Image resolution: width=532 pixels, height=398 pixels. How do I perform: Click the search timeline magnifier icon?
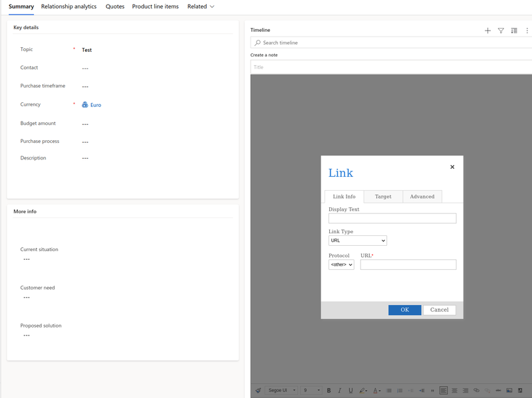257,43
